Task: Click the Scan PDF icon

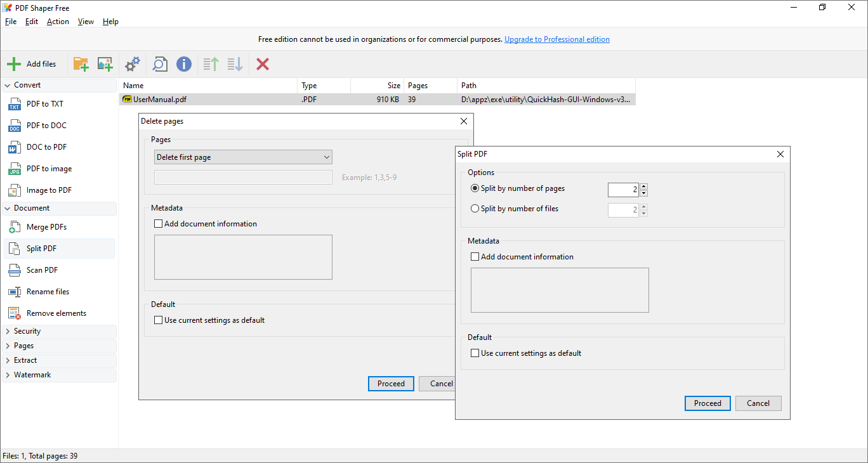Action: [x=15, y=271]
